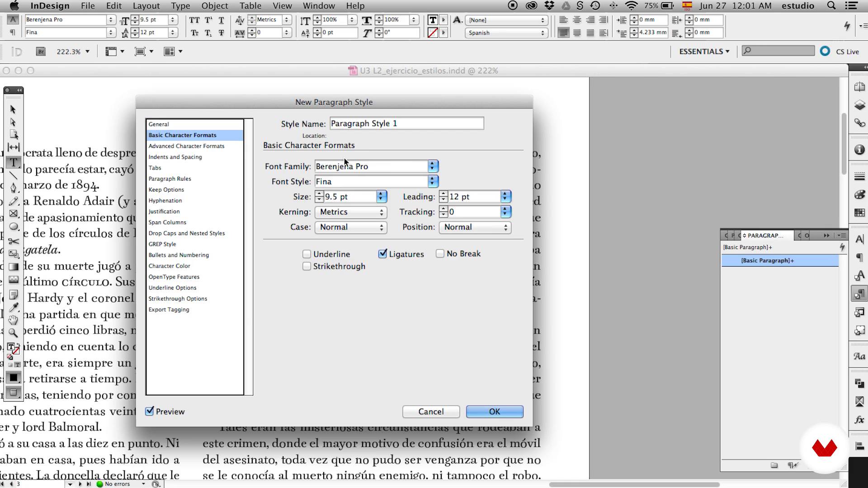Open the Font Family dropdown in dialog
Screen dimensions: 868x488
[433, 166]
